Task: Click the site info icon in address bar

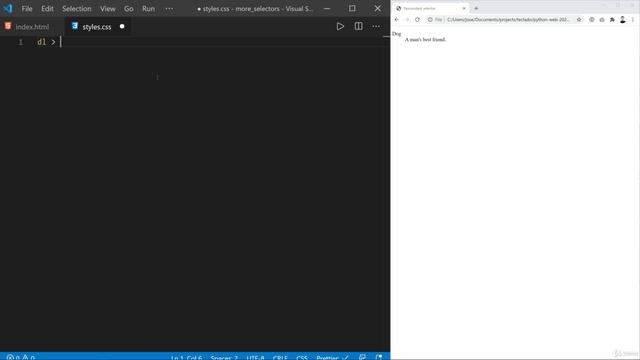Action: (x=430, y=20)
